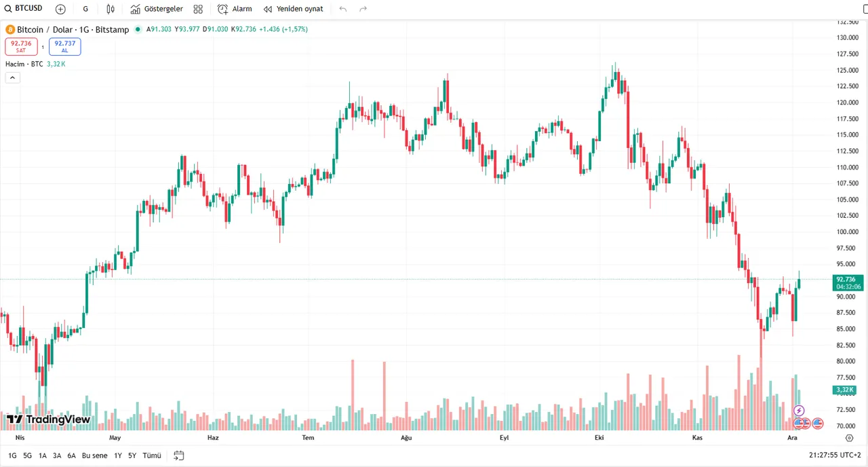Click the red SAT sell button
The image size is (868, 467).
click(x=21, y=46)
